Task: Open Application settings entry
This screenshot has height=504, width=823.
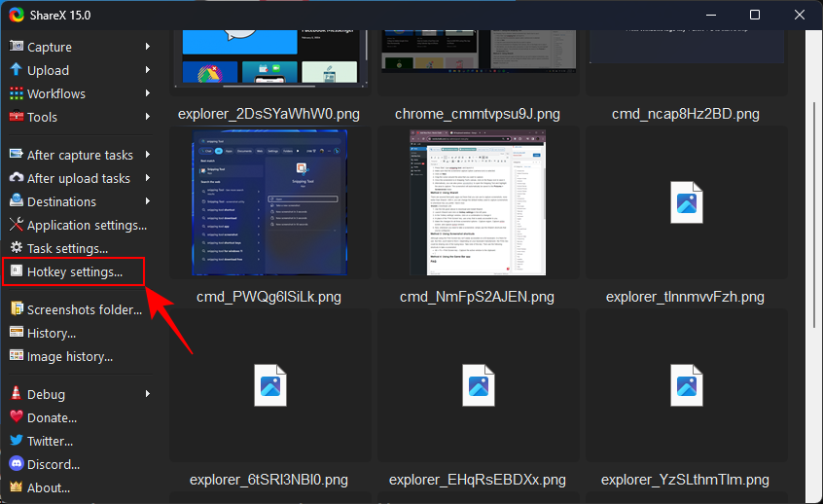Action: click(87, 225)
